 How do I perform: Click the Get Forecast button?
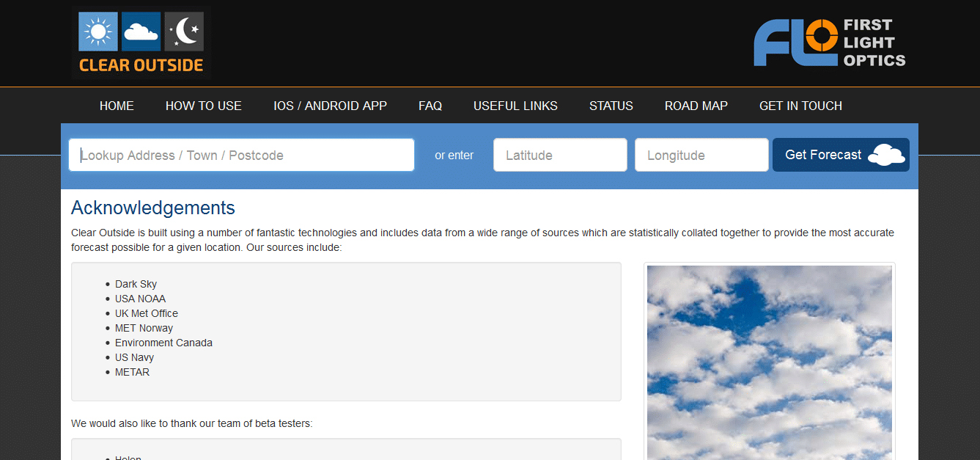tap(841, 155)
